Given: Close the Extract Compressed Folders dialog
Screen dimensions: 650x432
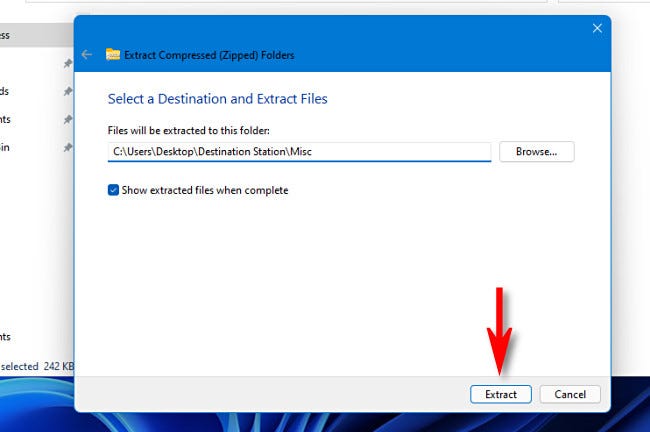Looking at the screenshot, I should 597,29.
